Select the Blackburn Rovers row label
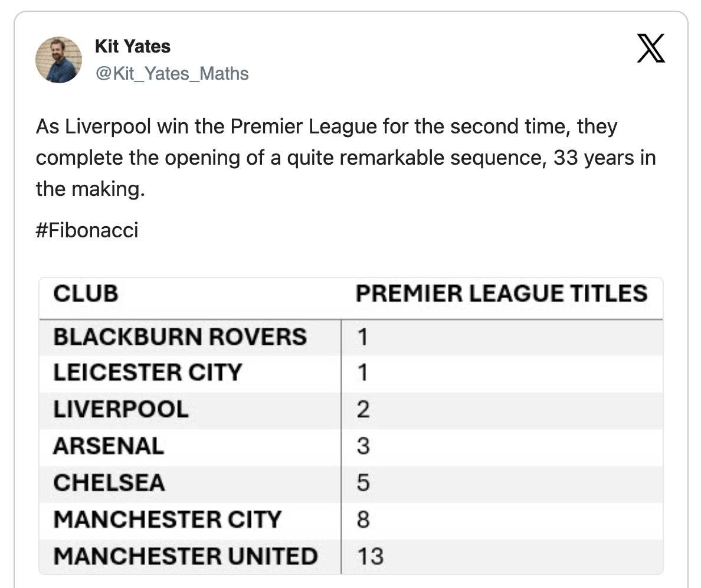701x588 pixels. click(x=180, y=337)
